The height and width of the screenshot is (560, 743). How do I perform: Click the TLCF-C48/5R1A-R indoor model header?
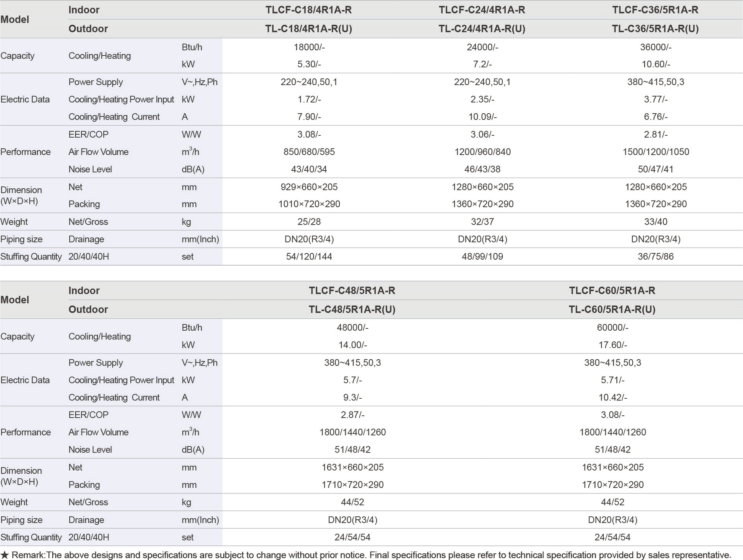click(x=352, y=290)
